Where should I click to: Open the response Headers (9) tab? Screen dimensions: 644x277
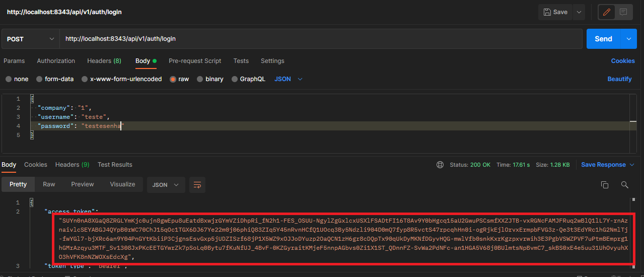coord(72,165)
